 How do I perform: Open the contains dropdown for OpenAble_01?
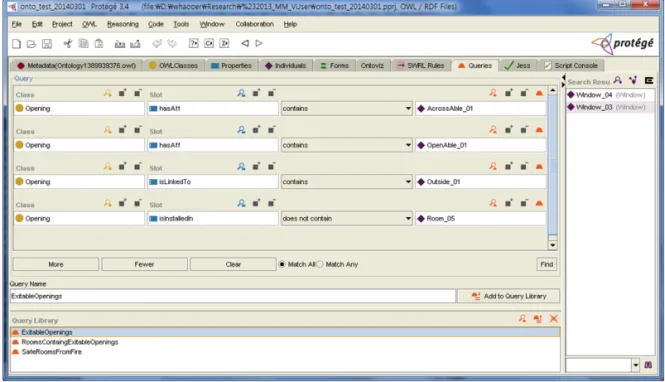coord(408,145)
